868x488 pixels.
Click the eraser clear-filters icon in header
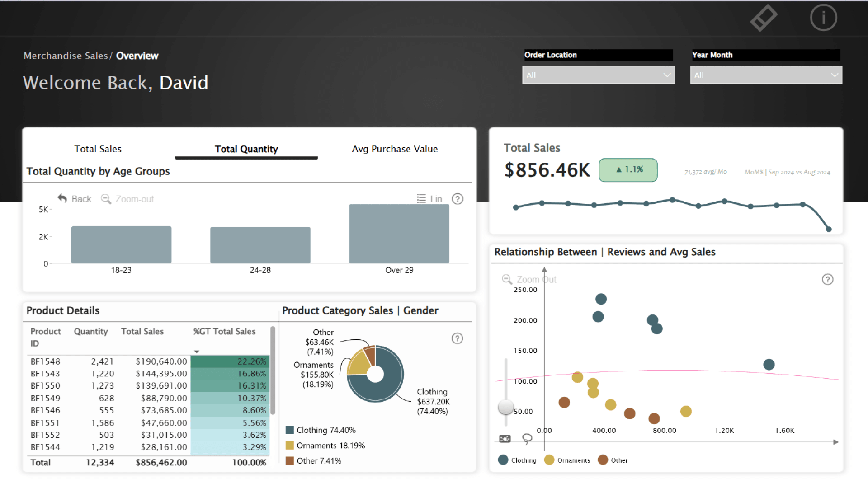[764, 18]
